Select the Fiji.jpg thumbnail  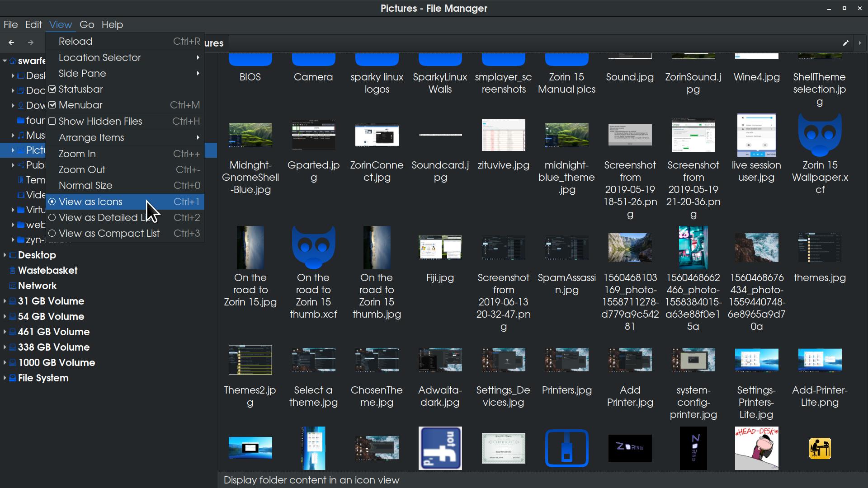point(440,248)
